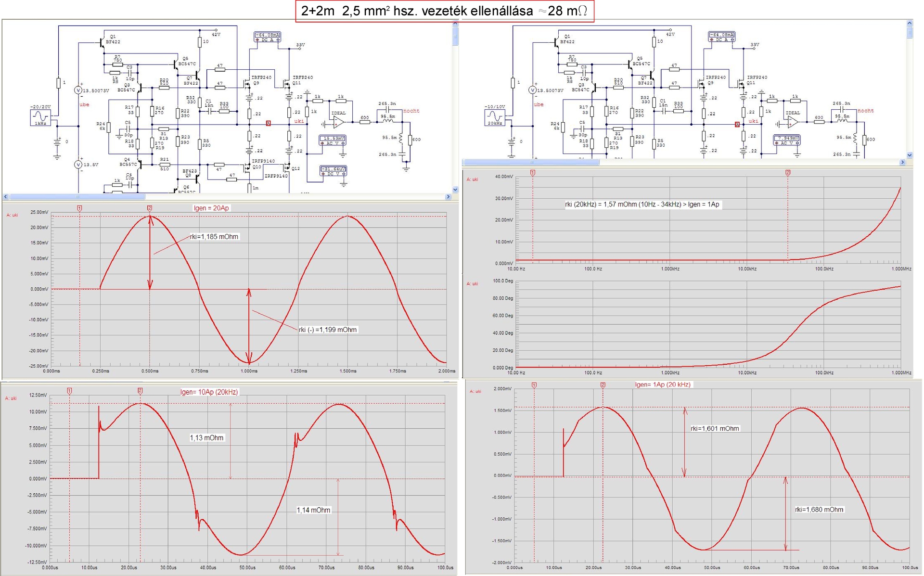Click the rki=1,680 mOhm annotation label

coord(819,510)
